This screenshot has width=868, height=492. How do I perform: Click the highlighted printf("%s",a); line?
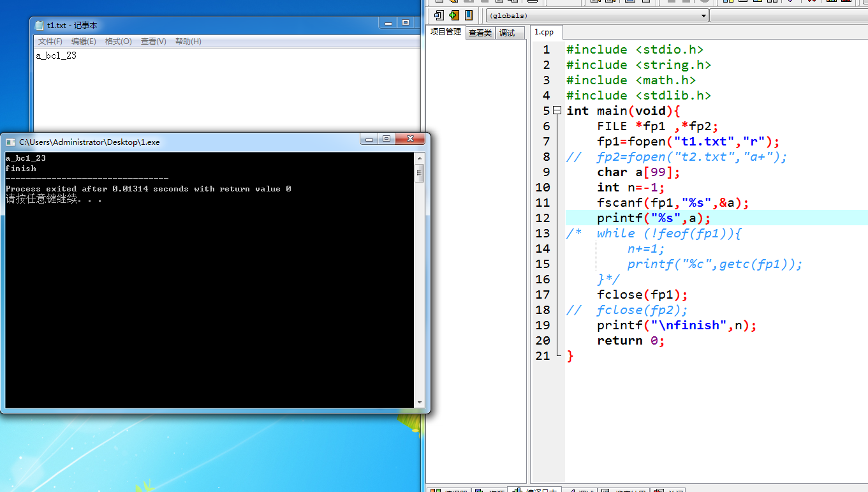pos(654,218)
